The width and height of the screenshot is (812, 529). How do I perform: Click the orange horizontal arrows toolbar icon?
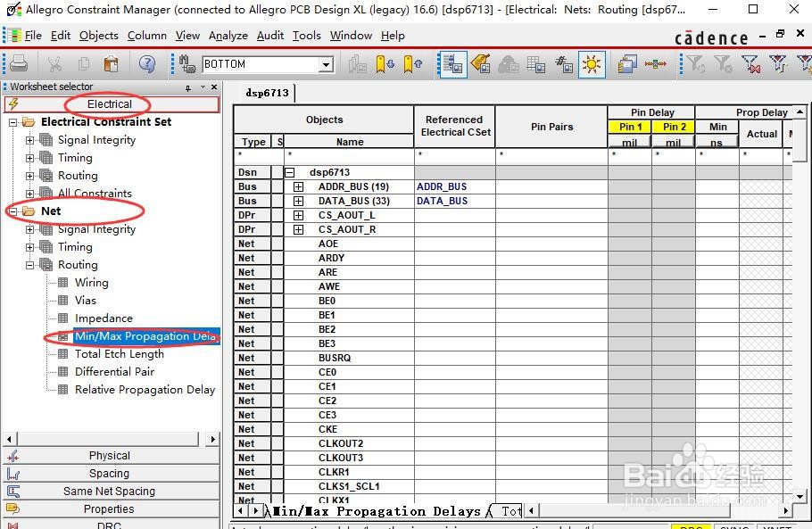[656, 64]
